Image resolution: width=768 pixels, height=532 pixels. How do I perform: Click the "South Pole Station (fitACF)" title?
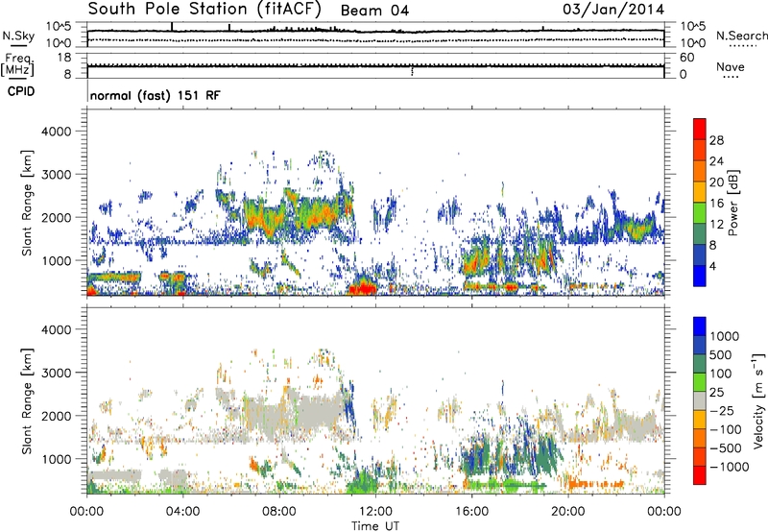204,9
